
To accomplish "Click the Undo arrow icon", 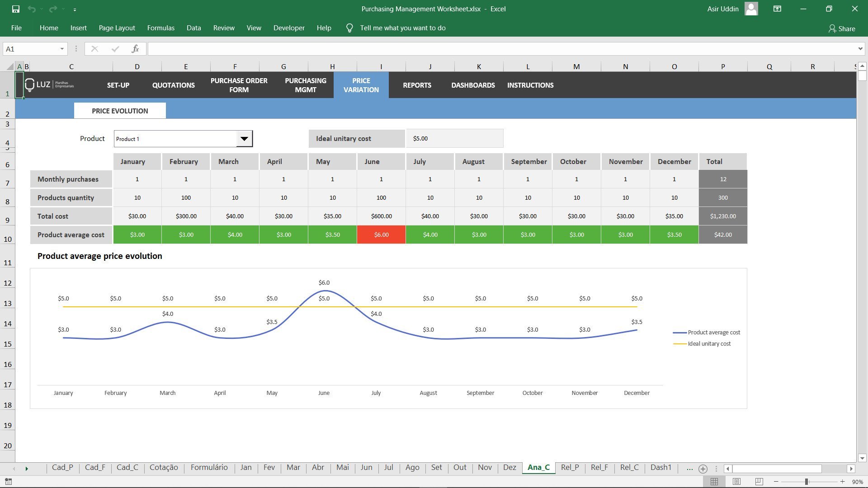I will [31, 9].
